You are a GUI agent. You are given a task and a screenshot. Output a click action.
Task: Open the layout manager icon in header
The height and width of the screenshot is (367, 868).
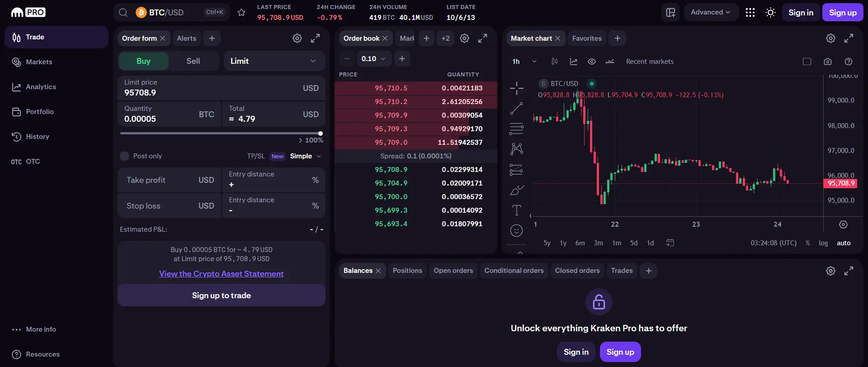tap(670, 12)
